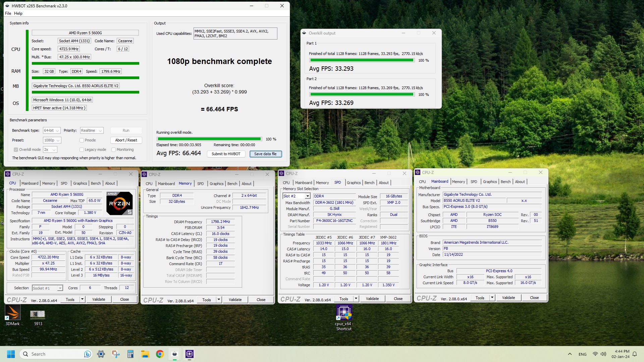Open the 3DMark desktop shortcut
This screenshot has width=644, height=362.
pos(12,315)
